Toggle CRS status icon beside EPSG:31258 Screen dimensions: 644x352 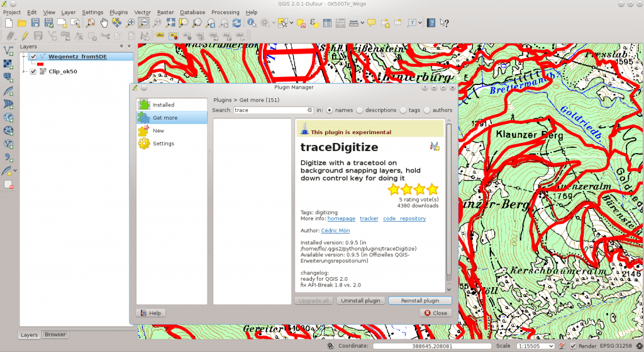pyautogui.click(x=639, y=346)
